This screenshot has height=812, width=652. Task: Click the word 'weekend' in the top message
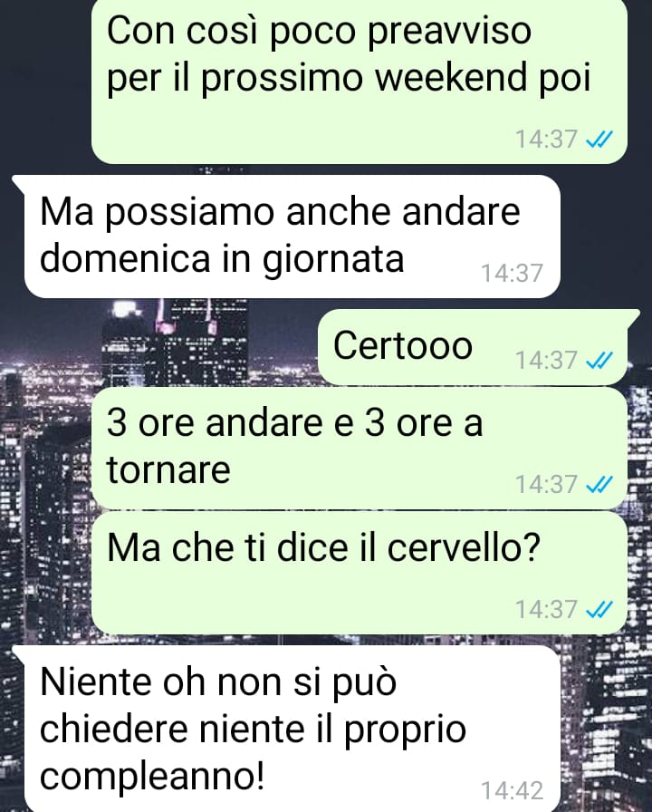pos(449,78)
